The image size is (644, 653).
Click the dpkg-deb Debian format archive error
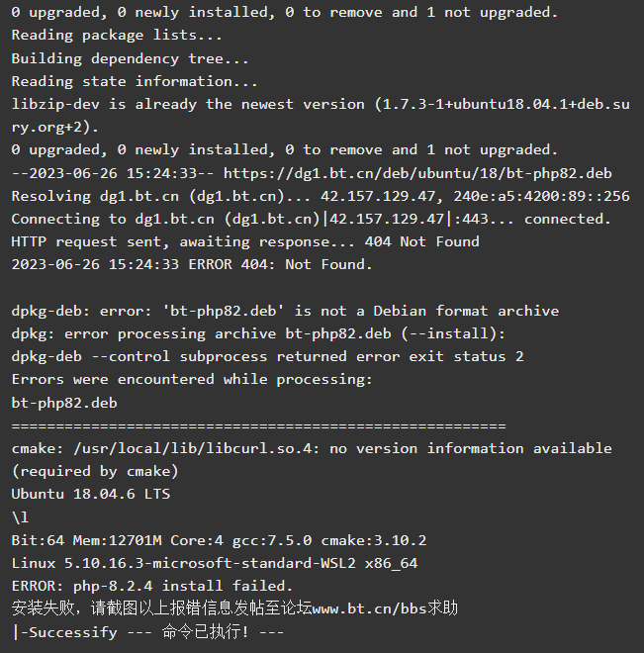(285, 311)
